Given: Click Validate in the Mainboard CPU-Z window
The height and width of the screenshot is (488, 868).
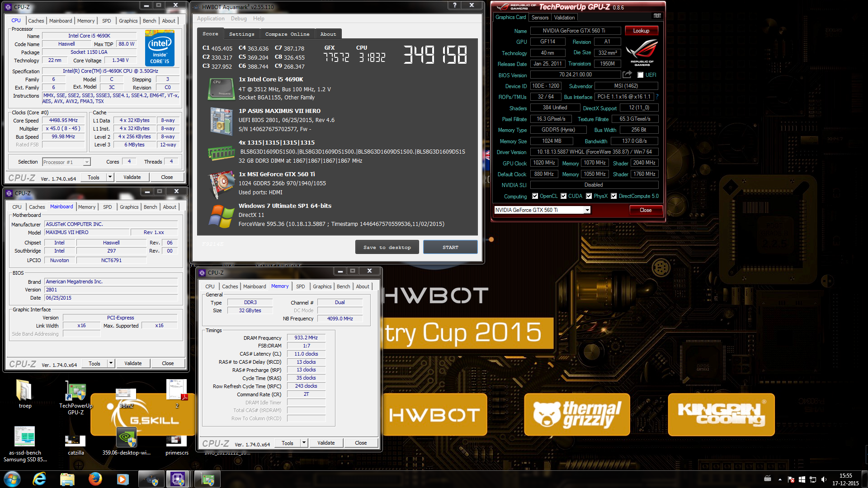Looking at the screenshot, I should (133, 363).
